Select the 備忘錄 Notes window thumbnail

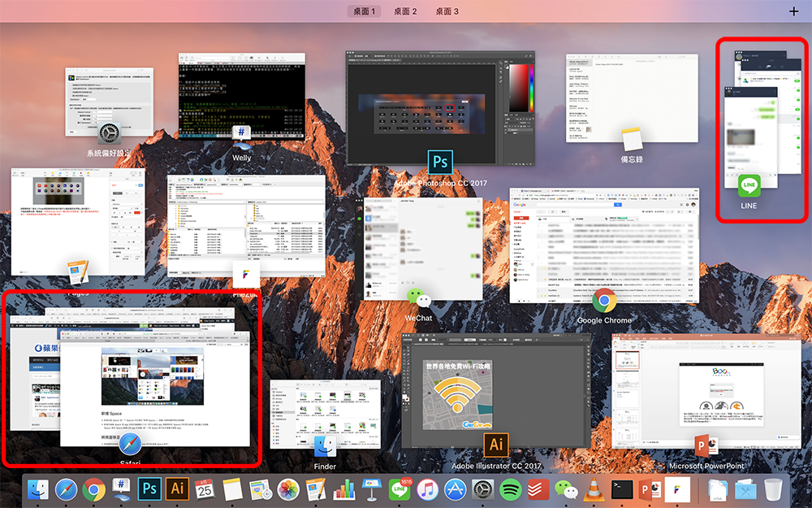[632, 98]
